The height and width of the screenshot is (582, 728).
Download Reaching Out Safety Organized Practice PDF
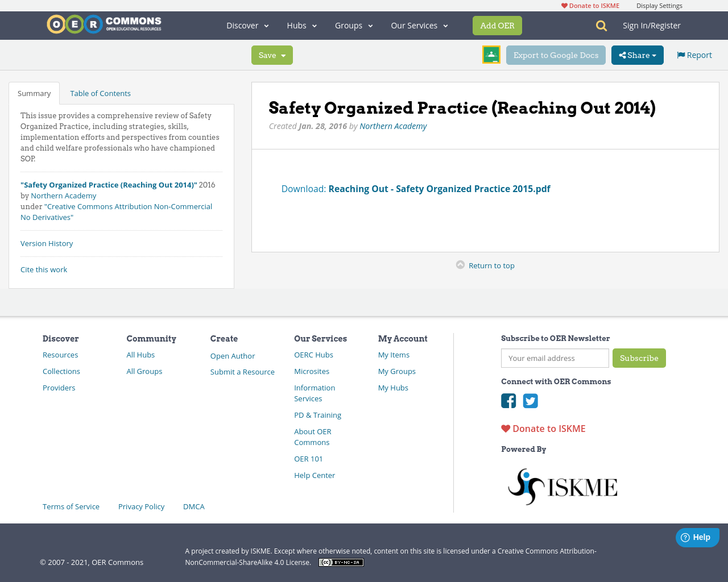tap(439, 188)
